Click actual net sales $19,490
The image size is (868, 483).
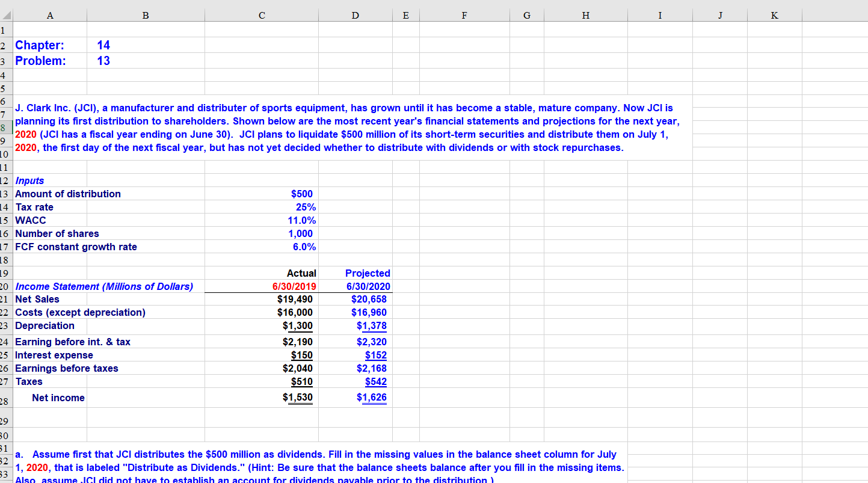click(x=295, y=299)
